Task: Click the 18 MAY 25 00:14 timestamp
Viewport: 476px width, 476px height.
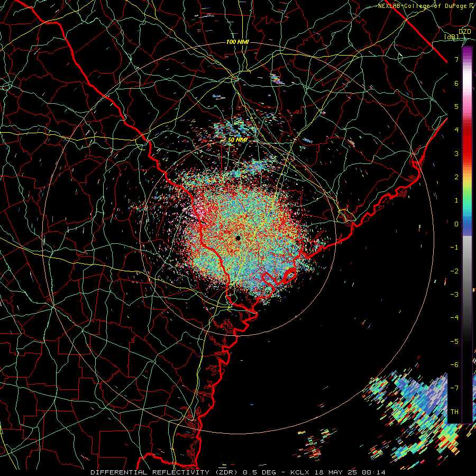Action: tap(349, 472)
